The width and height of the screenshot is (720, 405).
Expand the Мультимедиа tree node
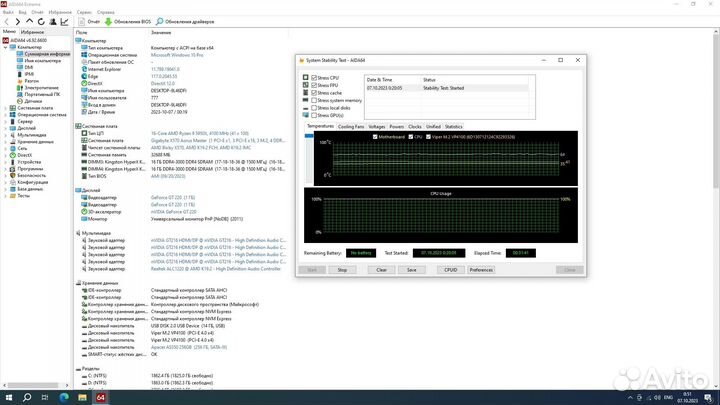[x=6, y=135]
